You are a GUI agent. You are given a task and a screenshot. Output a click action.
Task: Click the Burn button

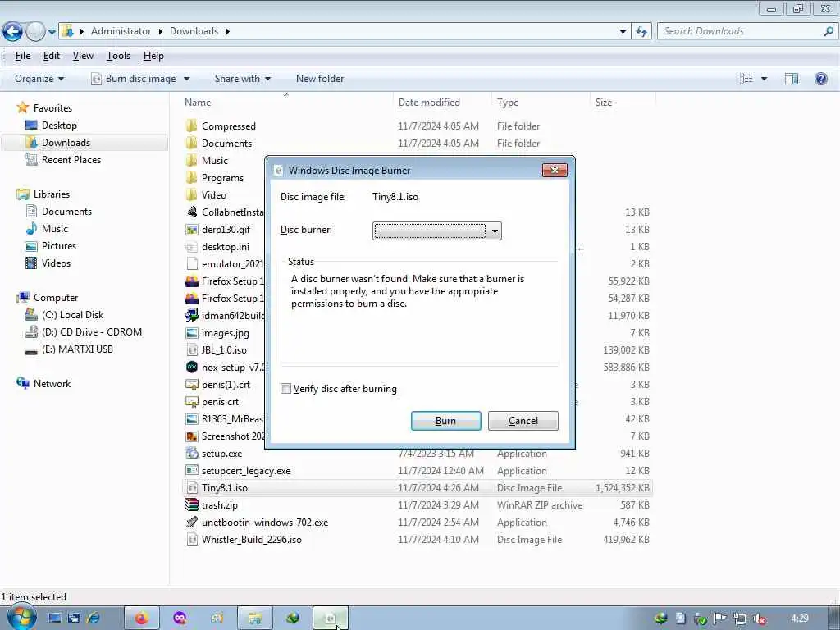pos(445,421)
